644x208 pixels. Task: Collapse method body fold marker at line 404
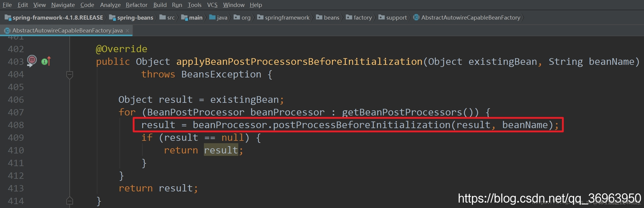(69, 74)
